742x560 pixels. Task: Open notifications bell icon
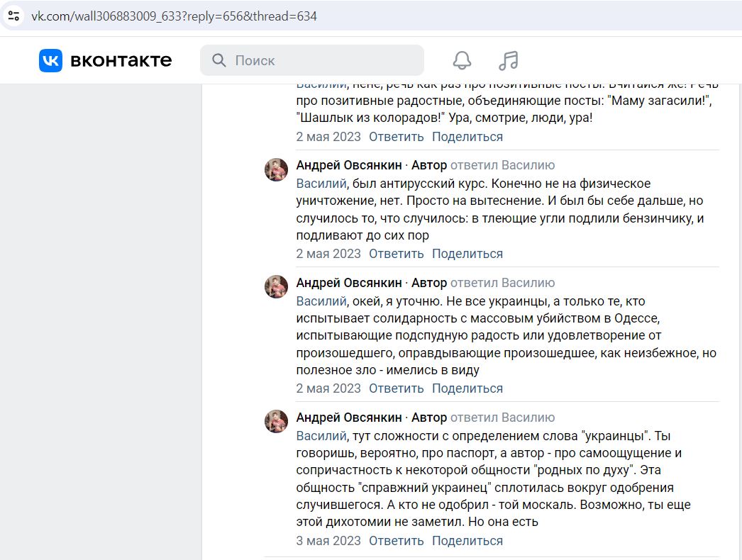click(462, 60)
